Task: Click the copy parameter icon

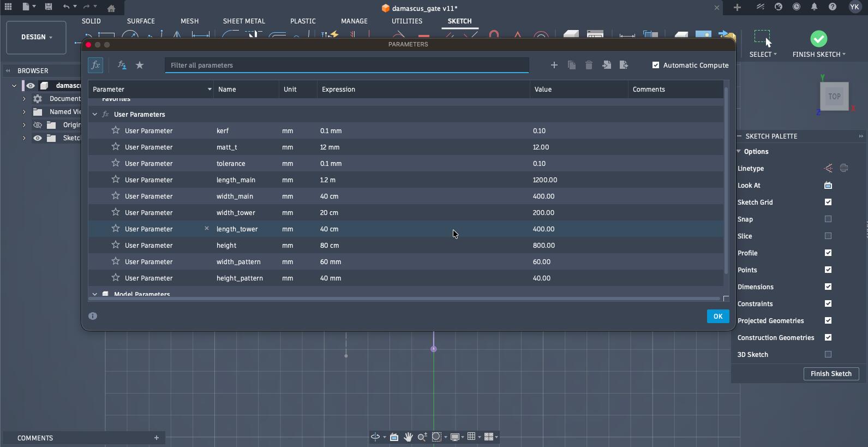Action: pos(571,65)
